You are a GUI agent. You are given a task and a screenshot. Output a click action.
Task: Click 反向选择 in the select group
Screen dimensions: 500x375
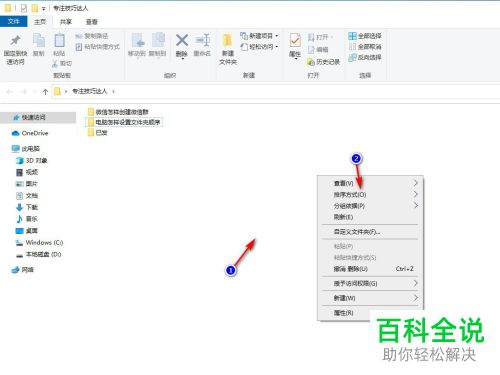(x=365, y=57)
